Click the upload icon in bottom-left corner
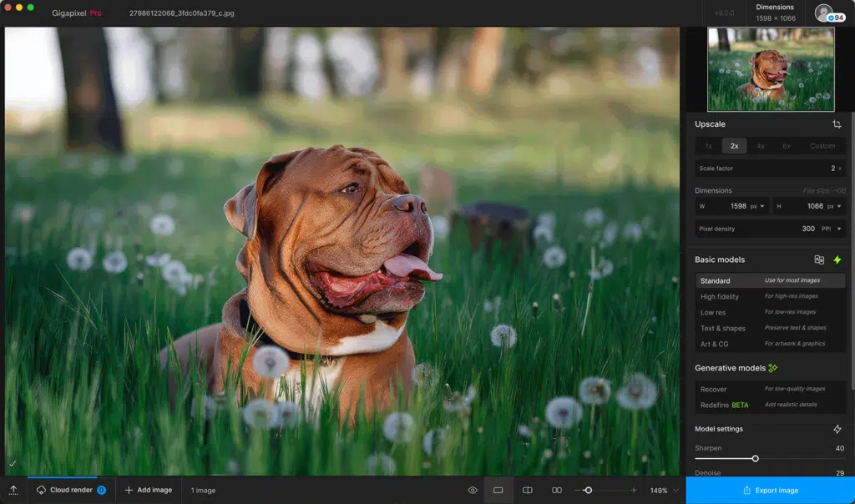855x504 pixels. (13, 491)
